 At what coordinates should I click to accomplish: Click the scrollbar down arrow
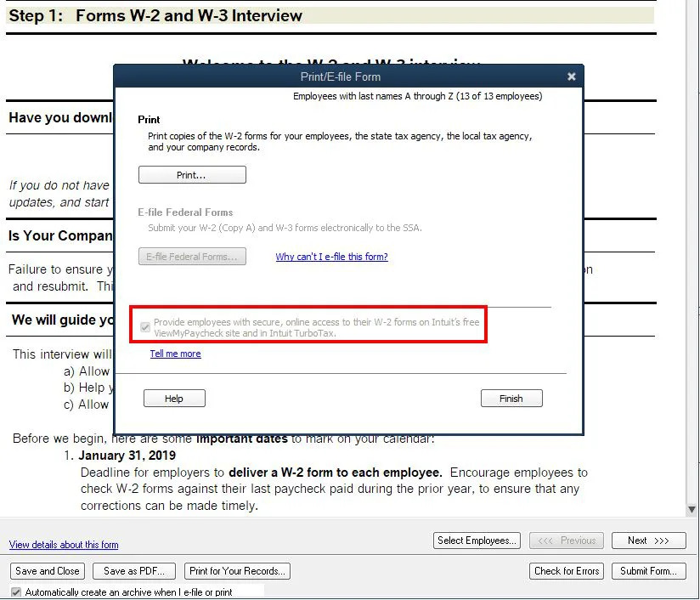click(x=692, y=509)
